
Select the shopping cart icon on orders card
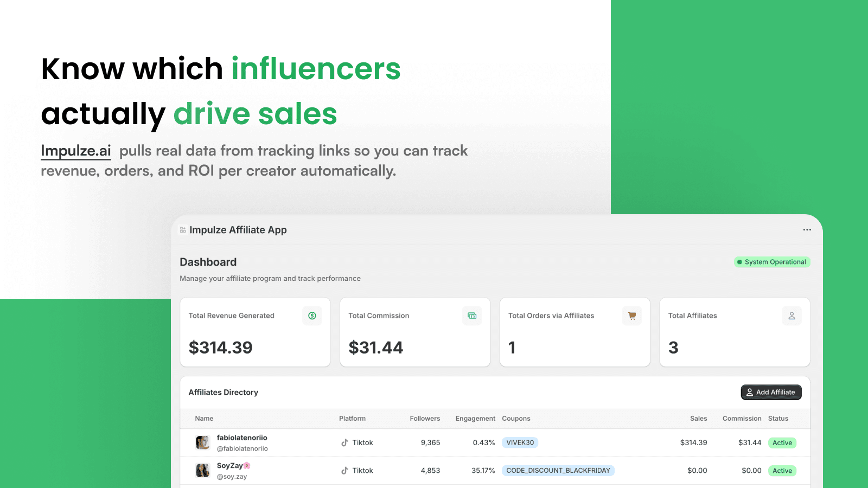tap(631, 316)
